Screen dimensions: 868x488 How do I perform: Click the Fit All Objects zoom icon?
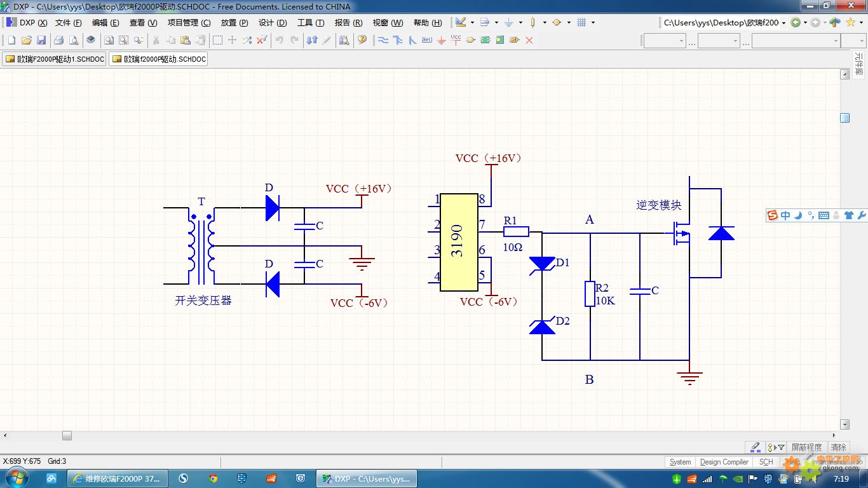[x=109, y=40]
